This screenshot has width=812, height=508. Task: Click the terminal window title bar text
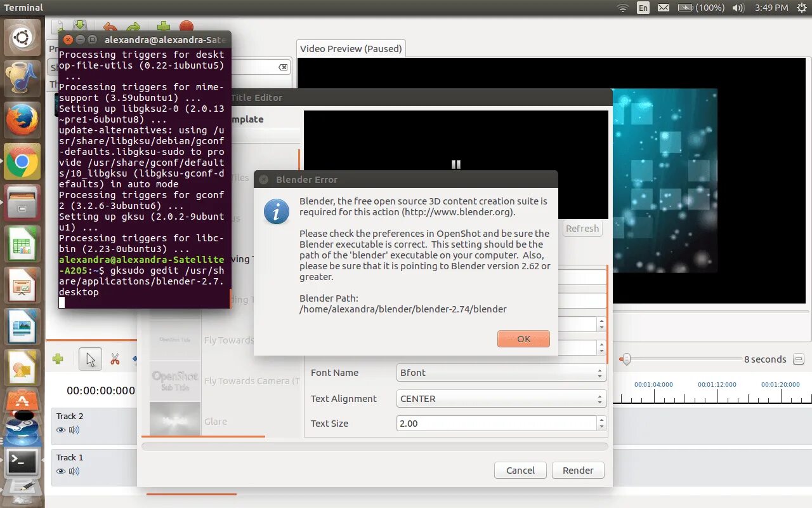click(165, 39)
